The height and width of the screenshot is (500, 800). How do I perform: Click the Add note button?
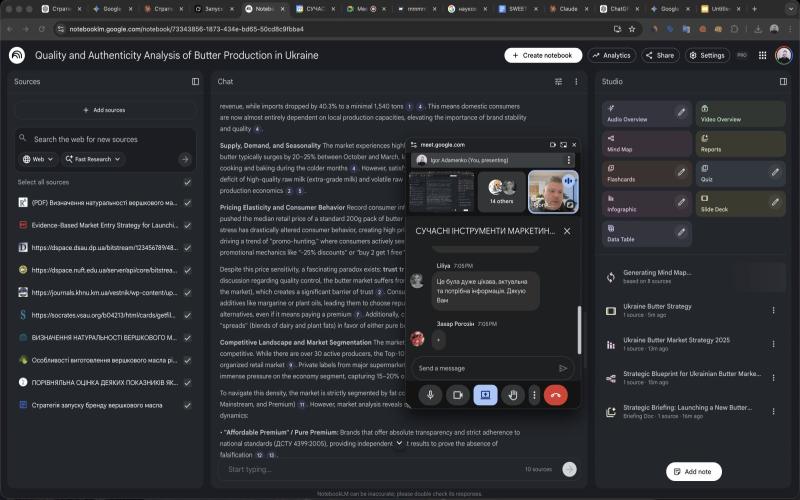click(693, 471)
